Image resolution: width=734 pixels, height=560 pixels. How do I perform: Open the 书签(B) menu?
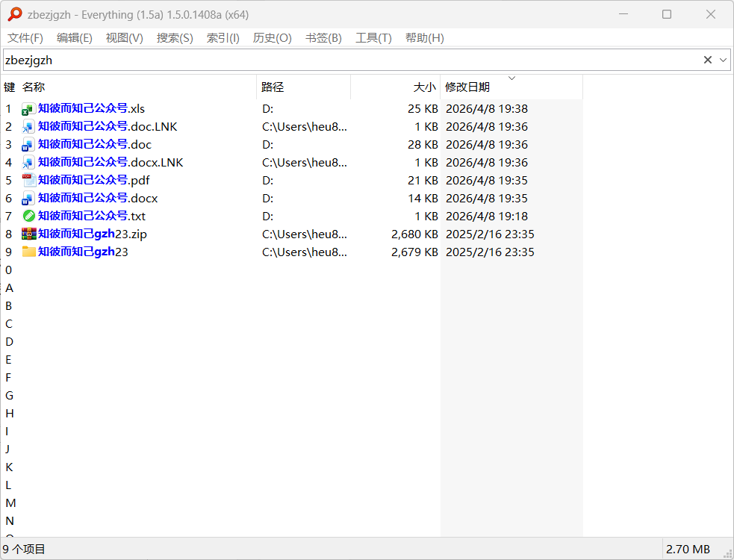pyautogui.click(x=323, y=38)
